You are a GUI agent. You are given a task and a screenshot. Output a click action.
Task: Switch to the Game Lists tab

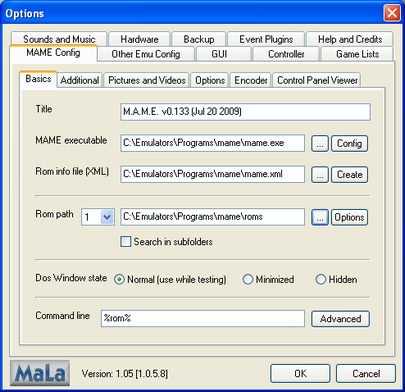pyautogui.click(x=357, y=54)
